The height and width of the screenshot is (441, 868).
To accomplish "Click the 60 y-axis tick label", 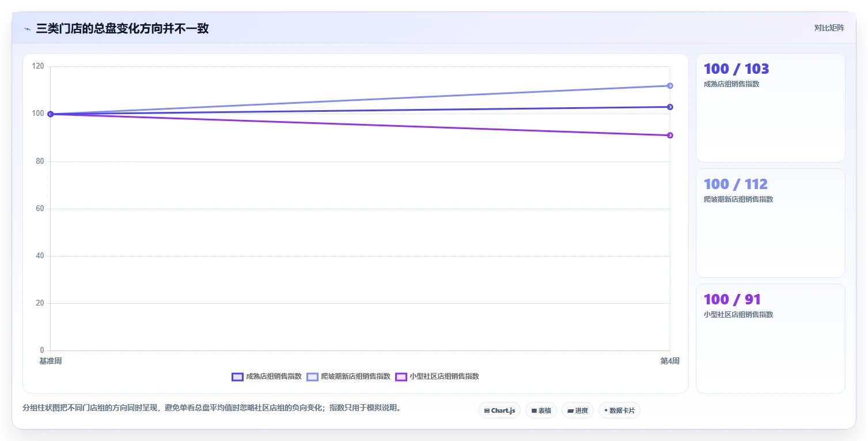I will coord(40,209).
